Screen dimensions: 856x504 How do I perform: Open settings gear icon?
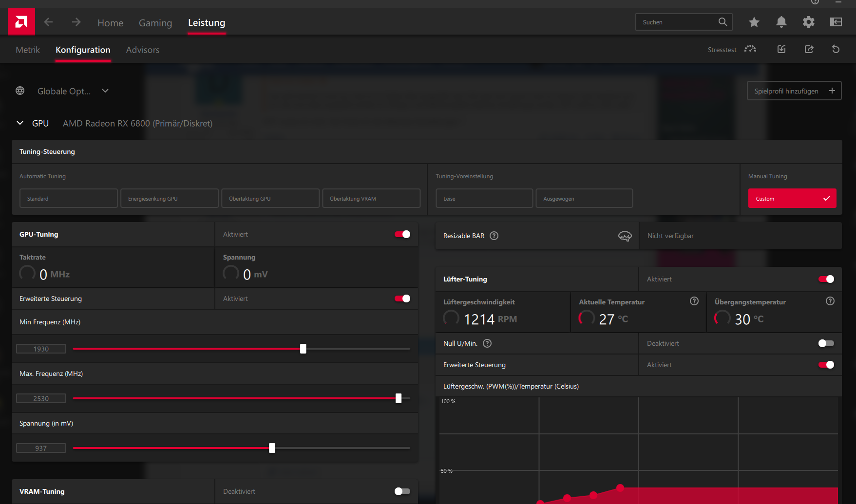[809, 22]
